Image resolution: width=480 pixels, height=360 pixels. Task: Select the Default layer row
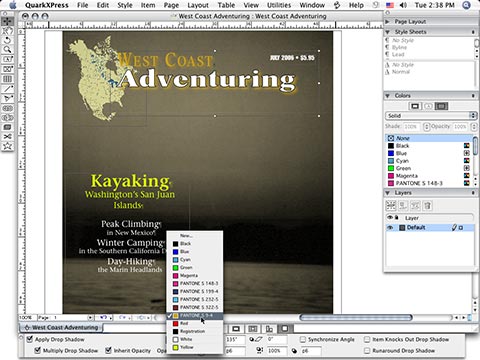pos(430,228)
